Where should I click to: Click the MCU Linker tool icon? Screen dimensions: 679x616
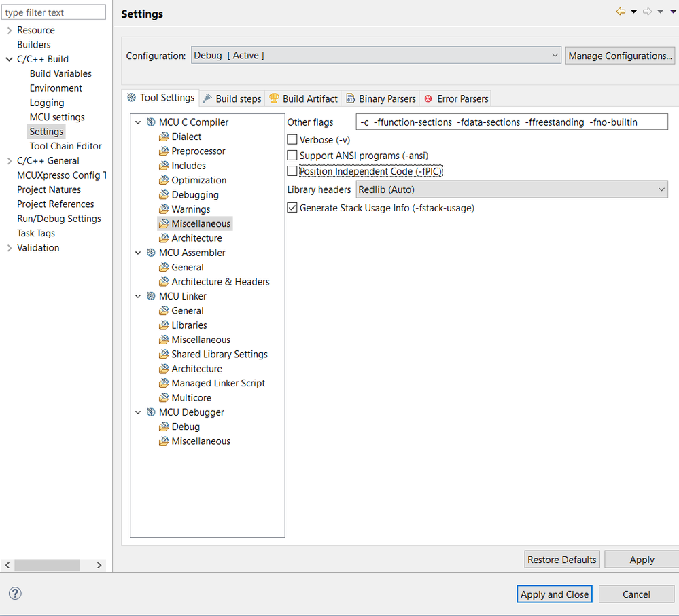tap(151, 296)
